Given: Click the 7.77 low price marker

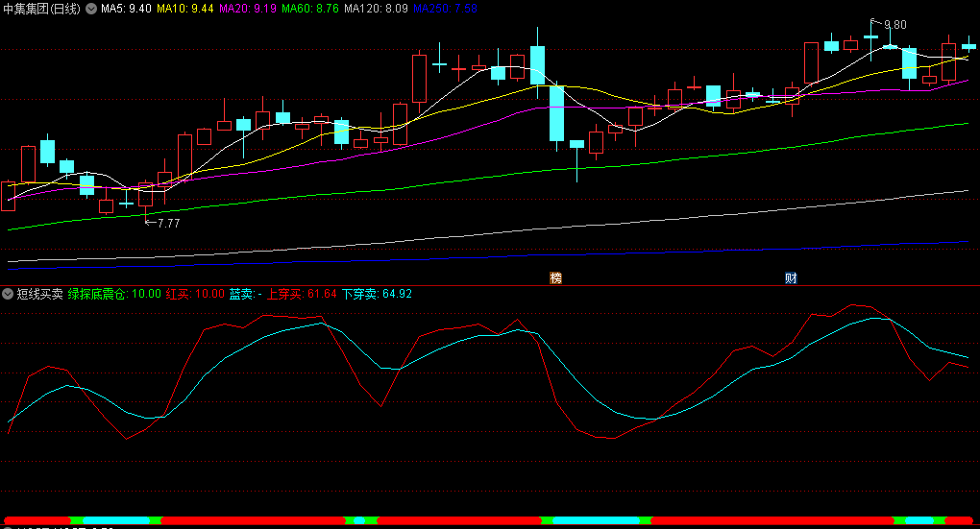Looking at the screenshot, I should (x=167, y=223).
